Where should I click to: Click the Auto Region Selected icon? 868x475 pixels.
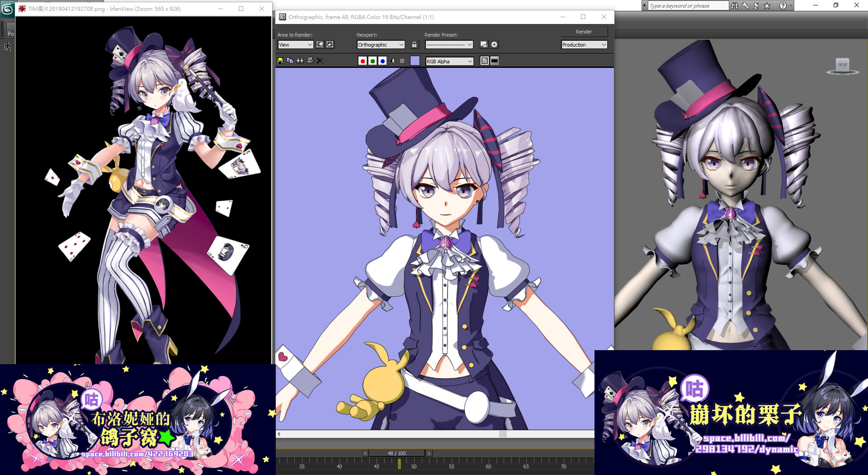pos(330,44)
